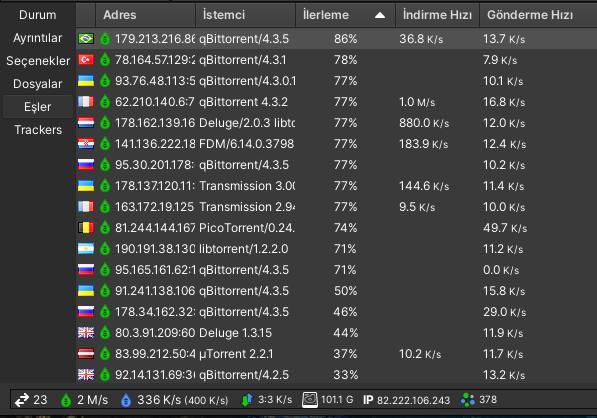Click the Belgium flag next to PicoTorrent peer
Image resolution: width=597 pixels, height=418 pixels.
coord(86,228)
